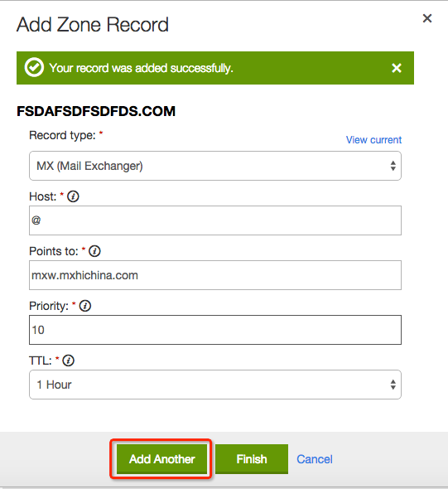This screenshot has height=489, width=448.
Task: Cancel adding the zone record
Action: tap(315, 459)
